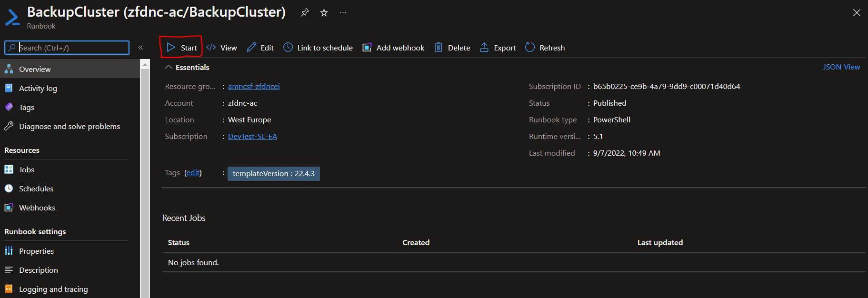Click the Overview sidebar icon
The height and width of the screenshot is (298, 868).
click(9, 69)
